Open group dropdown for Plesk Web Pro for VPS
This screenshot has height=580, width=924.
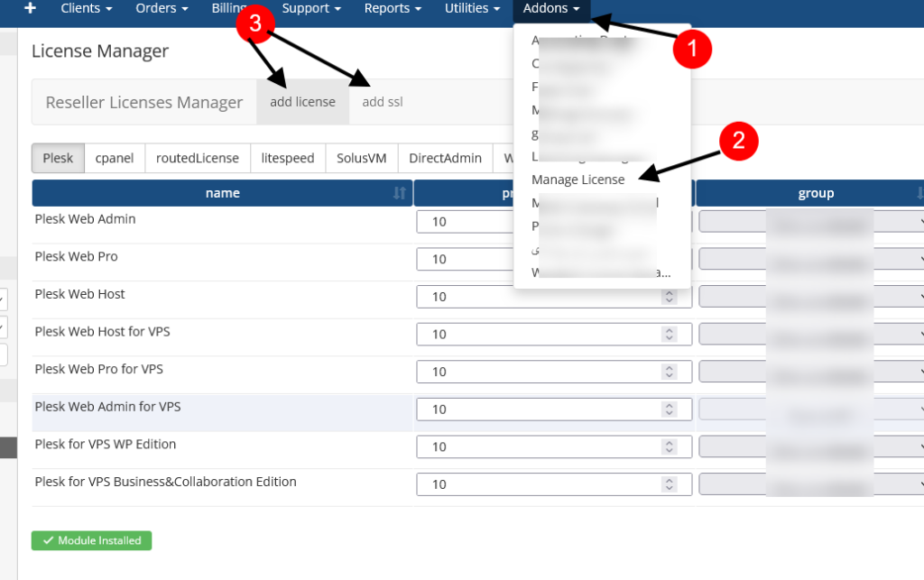point(811,373)
